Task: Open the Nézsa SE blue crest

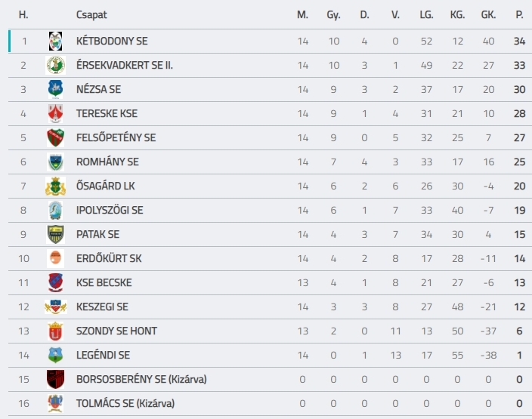Action: (55, 89)
